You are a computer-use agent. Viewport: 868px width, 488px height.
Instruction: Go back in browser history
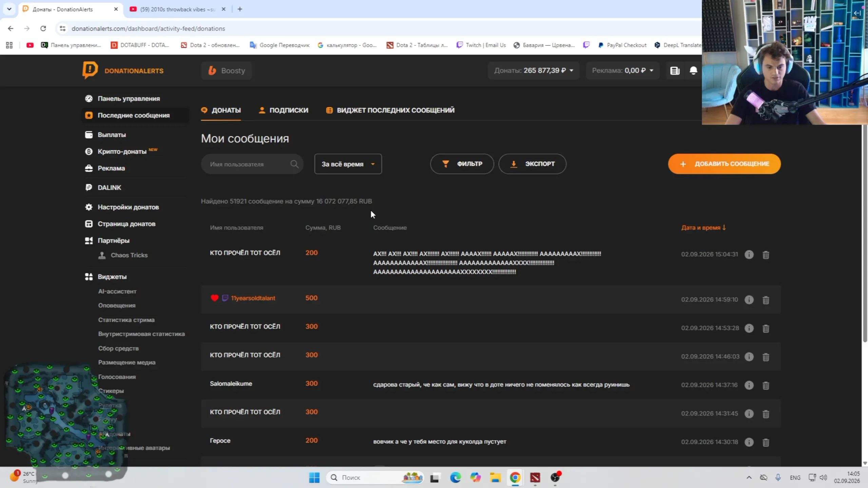point(11,28)
